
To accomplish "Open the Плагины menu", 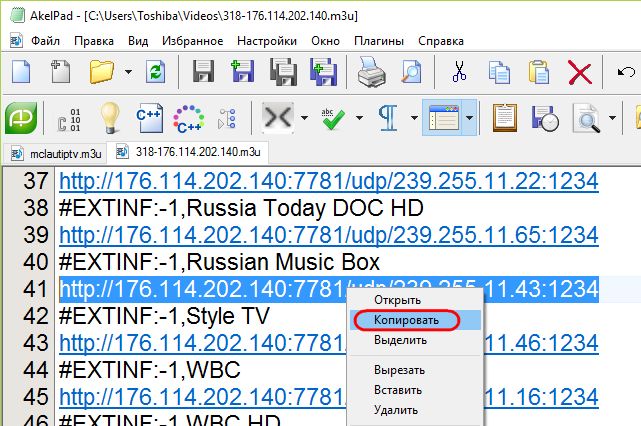I will pos(379,41).
